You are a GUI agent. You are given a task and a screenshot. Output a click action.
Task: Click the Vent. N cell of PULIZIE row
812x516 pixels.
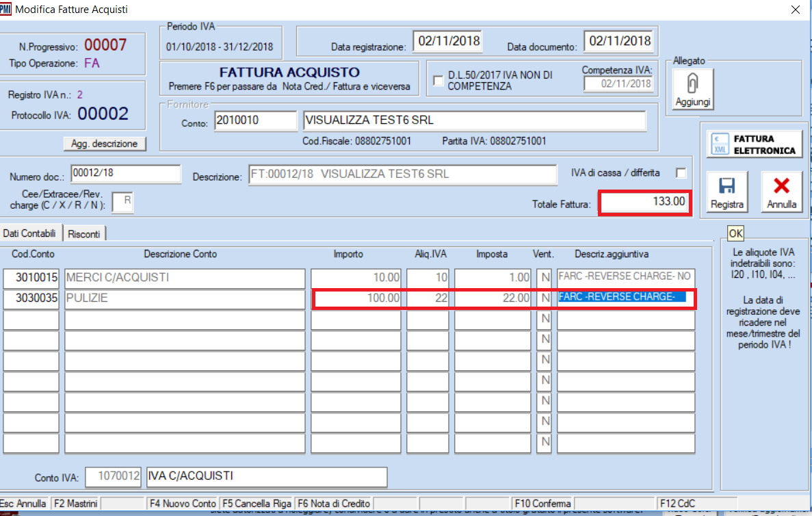pyautogui.click(x=545, y=299)
